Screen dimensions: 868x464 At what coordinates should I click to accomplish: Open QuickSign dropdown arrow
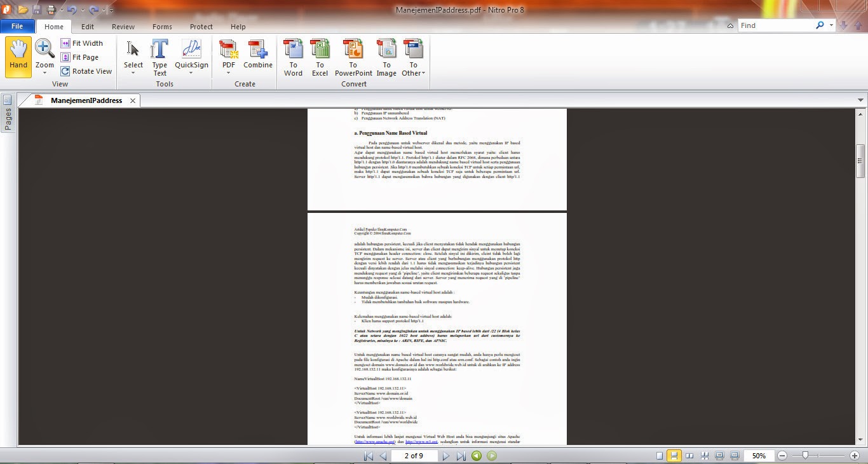coord(191,73)
